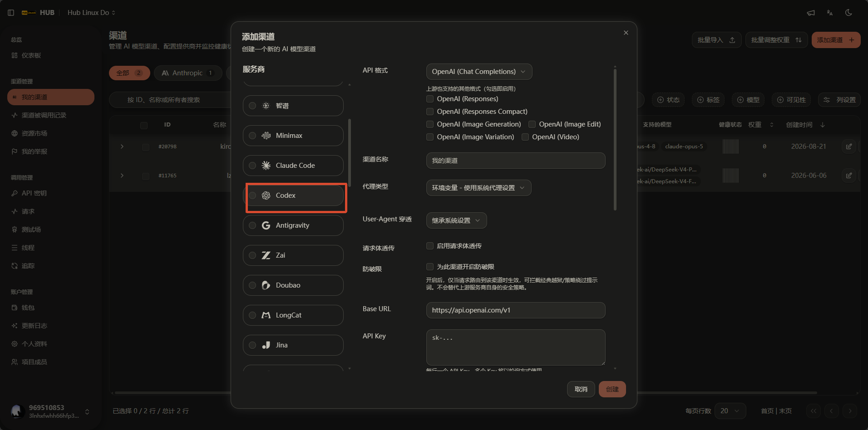
Task: Check OpenAI (Image Generation) format
Action: 430,124
